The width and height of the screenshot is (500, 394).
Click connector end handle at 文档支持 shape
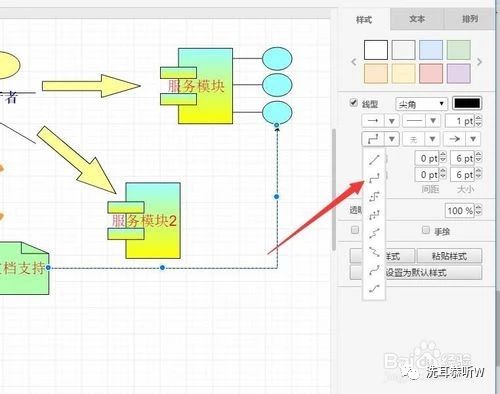click(48, 268)
